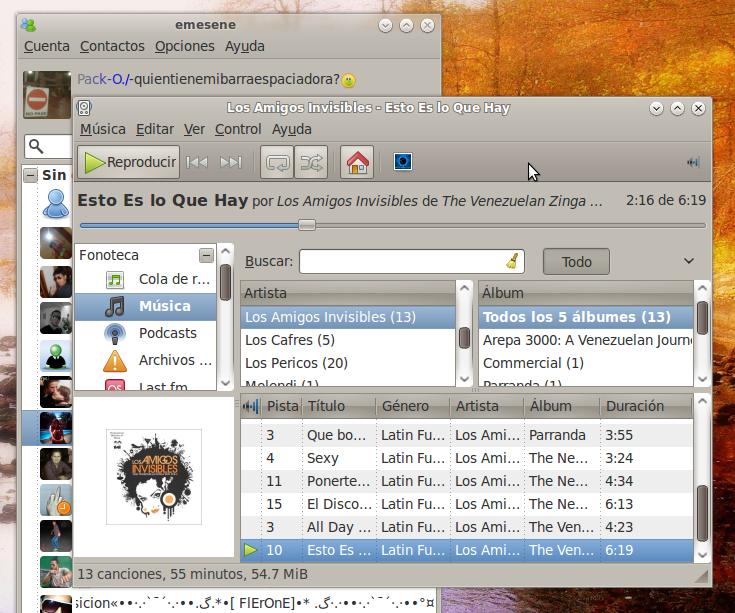735x613 pixels.
Task: Open emesene Contactos menu
Action: point(112,46)
